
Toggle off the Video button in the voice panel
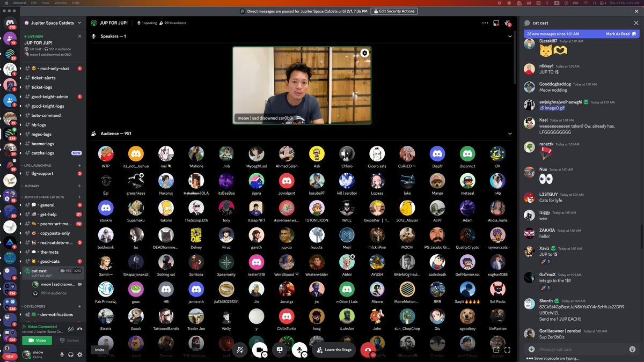[x=37, y=341]
